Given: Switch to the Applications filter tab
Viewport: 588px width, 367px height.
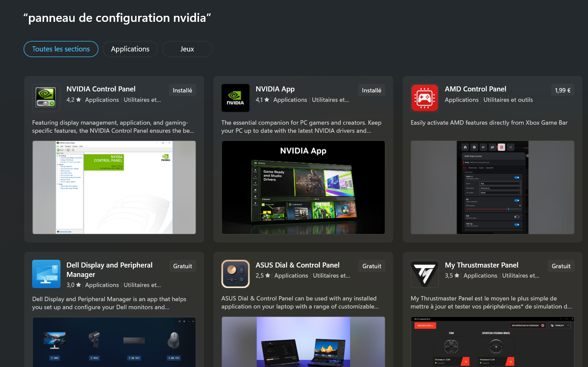Looking at the screenshot, I should point(130,49).
